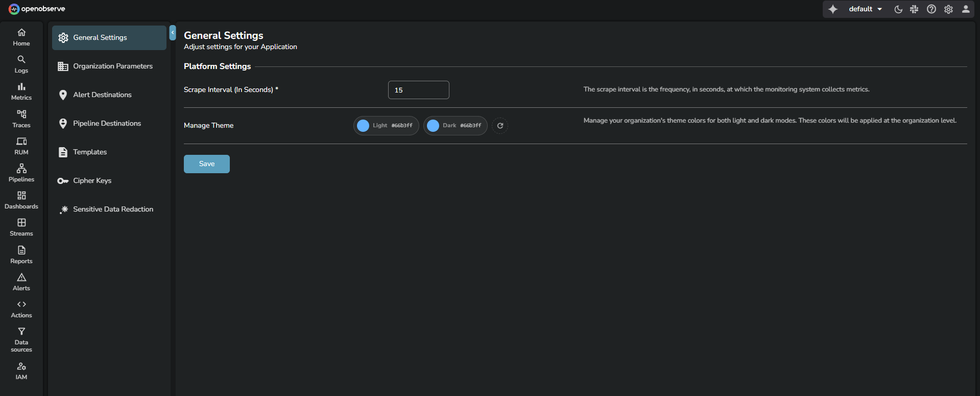Screen dimensions: 980x396
Task: Click the General Settings heading
Action: pyautogui.click(x=224, y=35)
